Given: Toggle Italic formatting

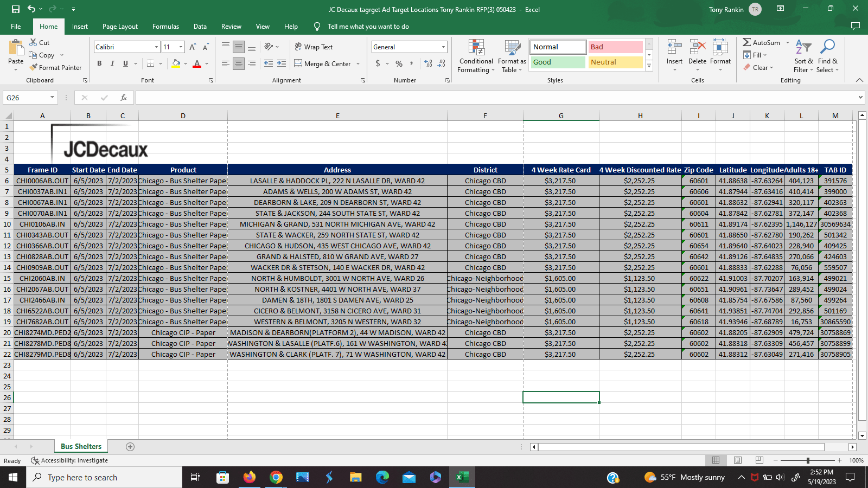Looking at the screenshot, I should pyautogui.click(x=112, y=63).
